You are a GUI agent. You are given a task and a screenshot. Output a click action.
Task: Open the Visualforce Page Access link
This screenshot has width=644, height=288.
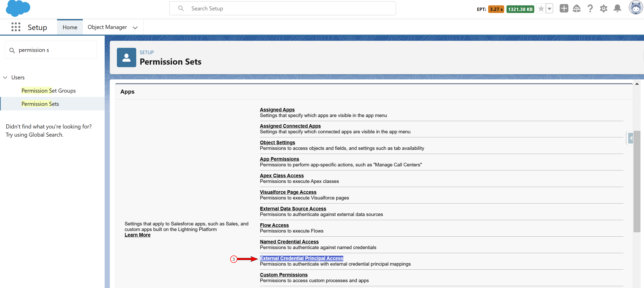(x=288, y=192)
